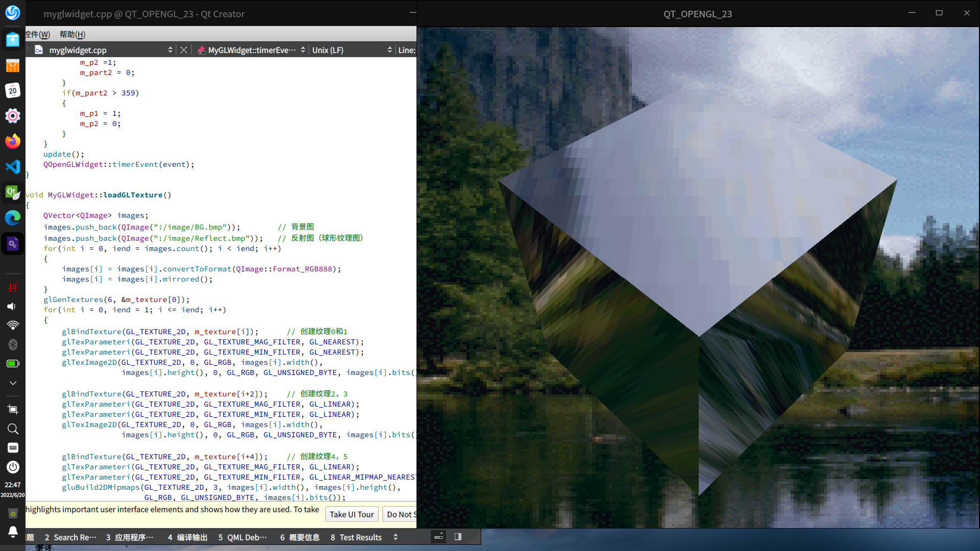Toggle the right sidebar panel

pos(458,537)
